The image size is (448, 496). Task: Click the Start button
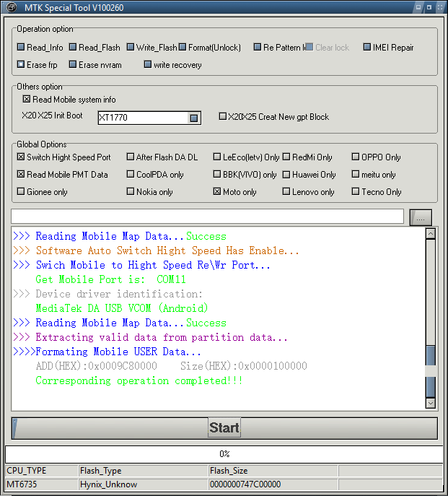[x=224, y=428]
